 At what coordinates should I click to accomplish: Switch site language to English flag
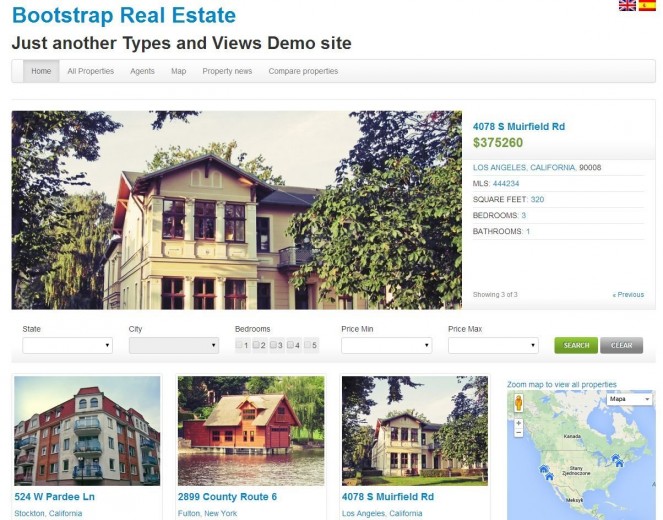point(627,5)
